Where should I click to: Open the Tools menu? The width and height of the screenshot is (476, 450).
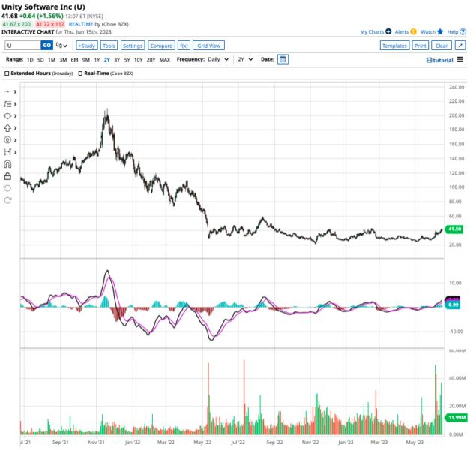[x=109, y=46]
